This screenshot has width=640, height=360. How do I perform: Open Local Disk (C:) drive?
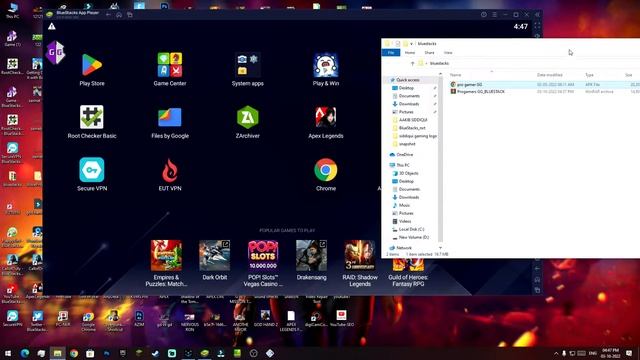[411, 229]
